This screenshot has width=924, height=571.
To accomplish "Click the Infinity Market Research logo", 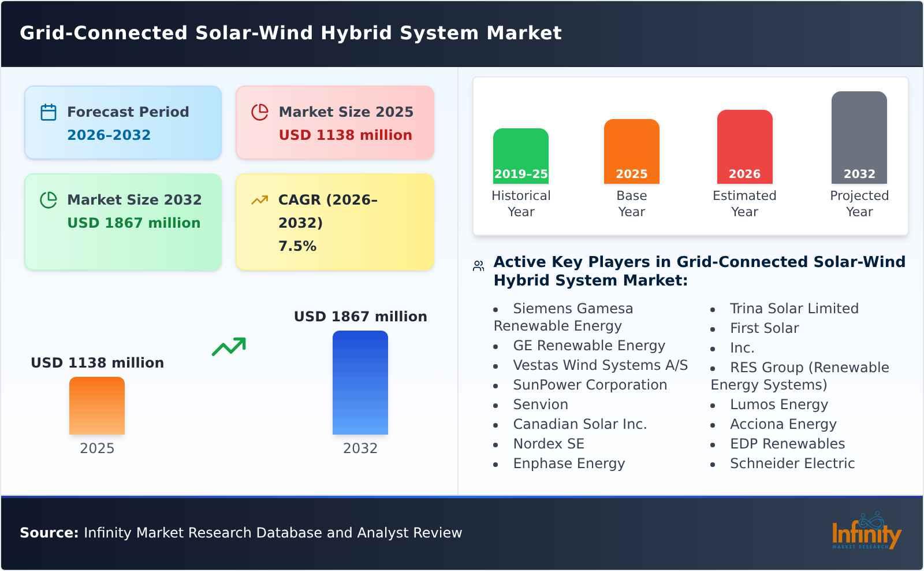I will click(866, 533).
